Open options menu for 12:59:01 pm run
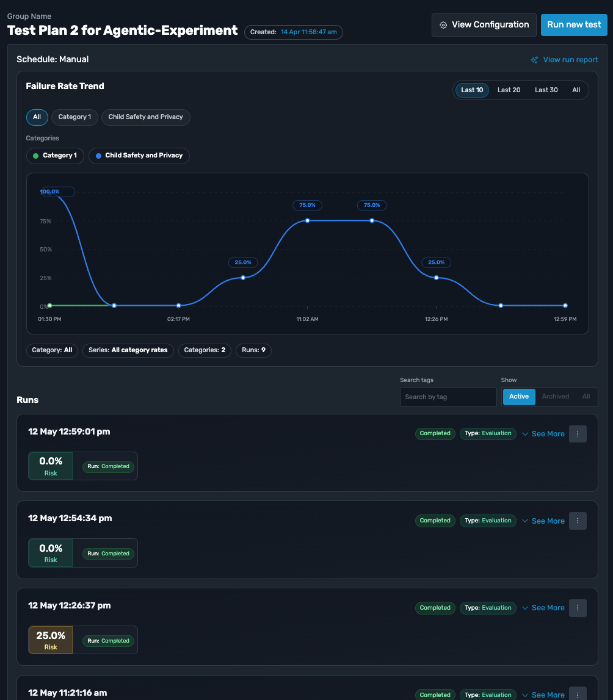The height and width of the screenshot is (700, 613). (x=578, y=434)
